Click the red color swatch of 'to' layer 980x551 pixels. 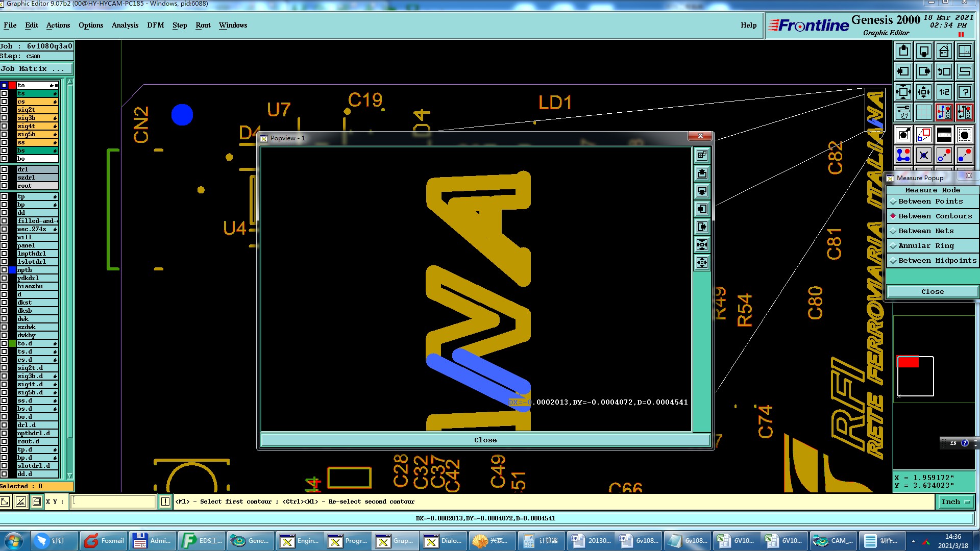tap(12, 85)
